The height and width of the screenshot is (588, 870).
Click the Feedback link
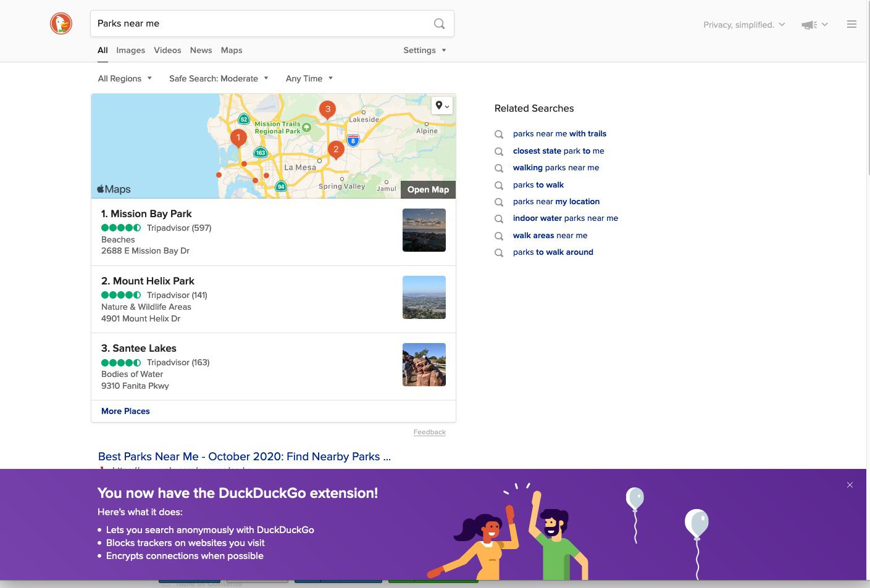[430, 432]
